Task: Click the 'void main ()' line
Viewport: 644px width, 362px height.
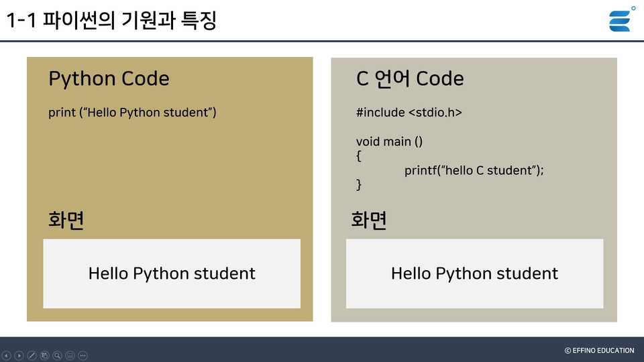Action: coord(389,141)
